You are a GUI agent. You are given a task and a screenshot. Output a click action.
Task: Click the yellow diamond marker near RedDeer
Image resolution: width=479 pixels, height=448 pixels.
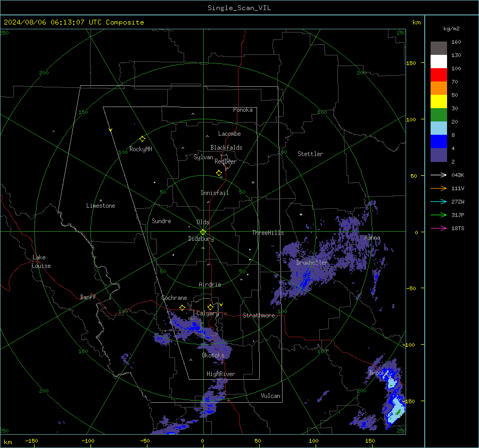click(219, 173)
